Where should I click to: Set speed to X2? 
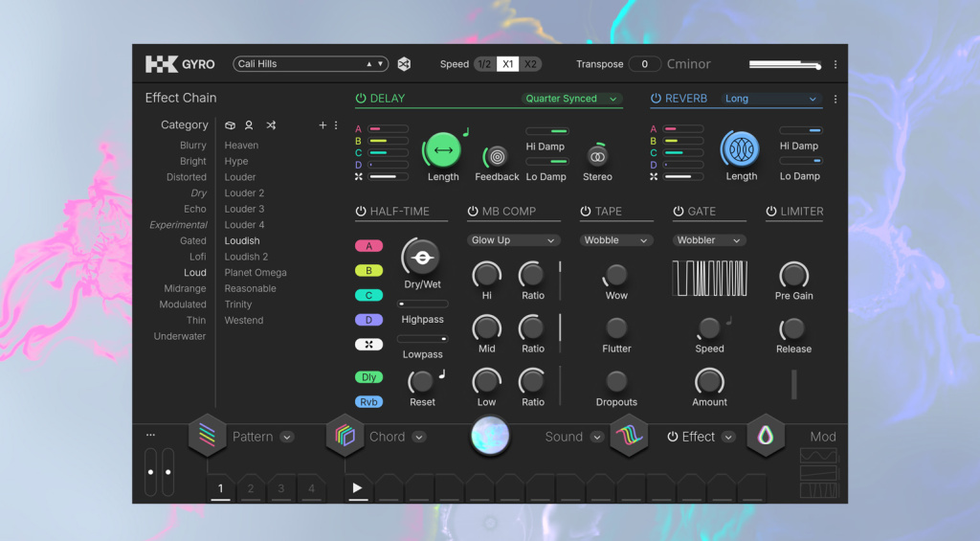(x=531, y=64)
